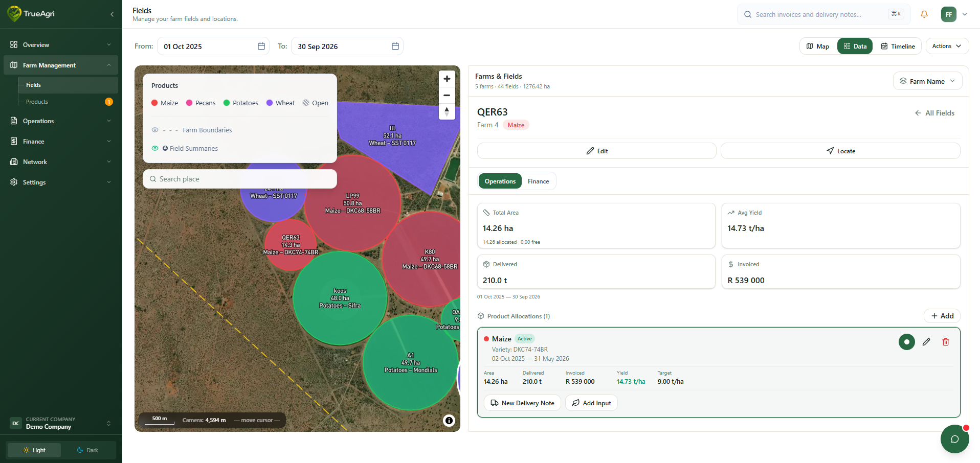Select the Operations tab in field panel

tap(500, 181)
